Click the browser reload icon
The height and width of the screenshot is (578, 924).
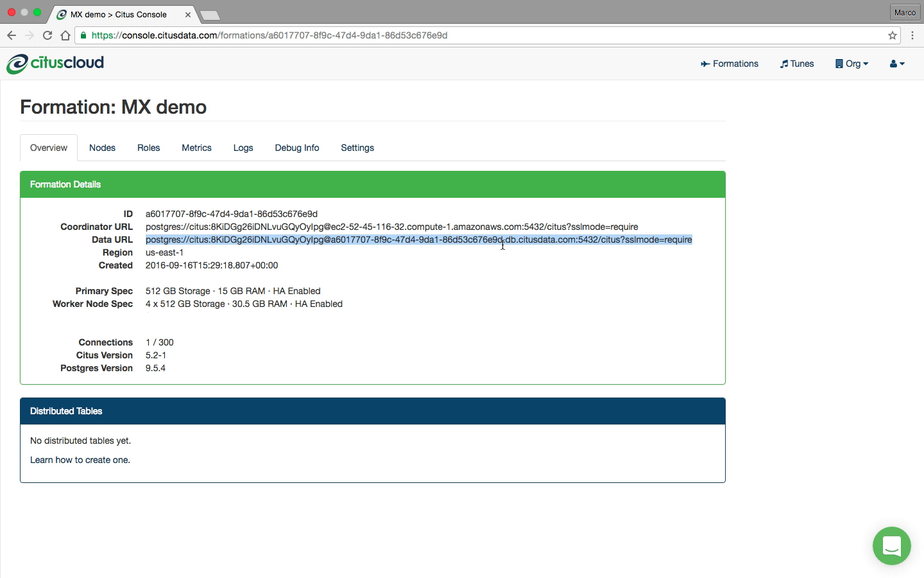(x=47, y=35)
